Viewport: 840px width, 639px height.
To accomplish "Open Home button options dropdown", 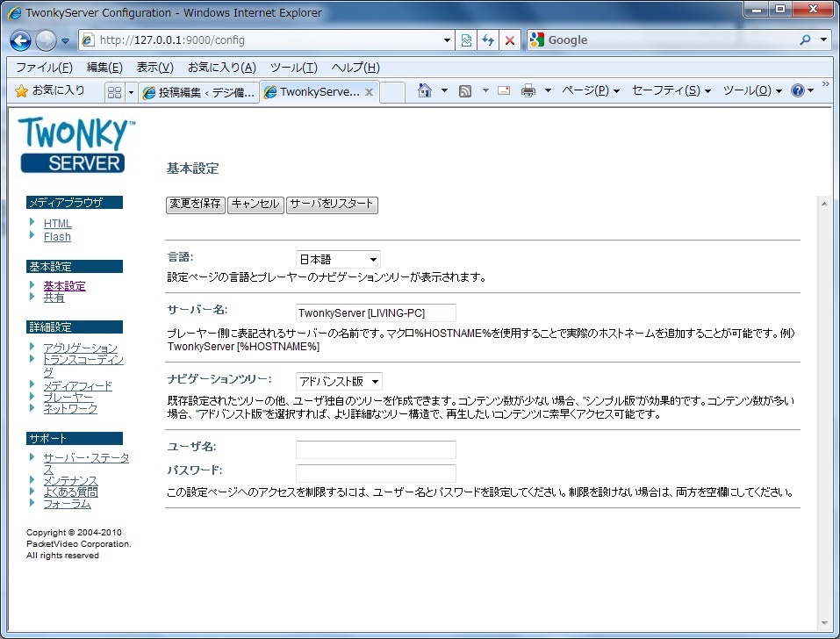I will 444,90.
